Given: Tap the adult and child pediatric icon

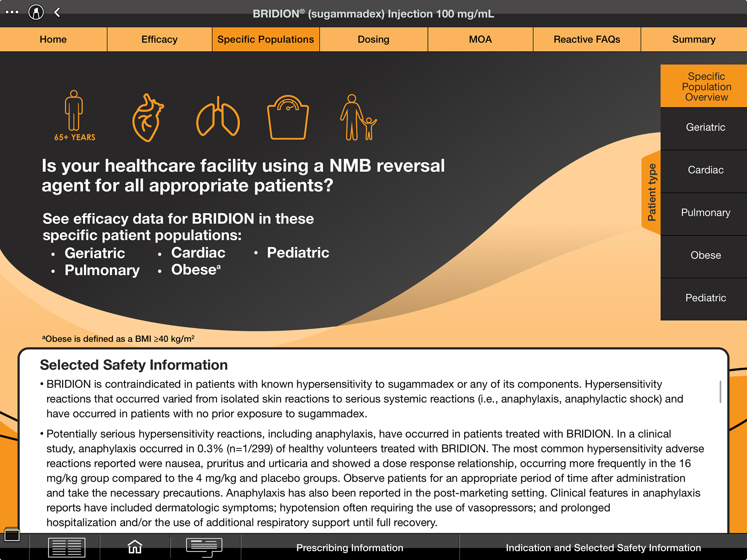Looking at the screenshot, I should click(x=358, y=117).
